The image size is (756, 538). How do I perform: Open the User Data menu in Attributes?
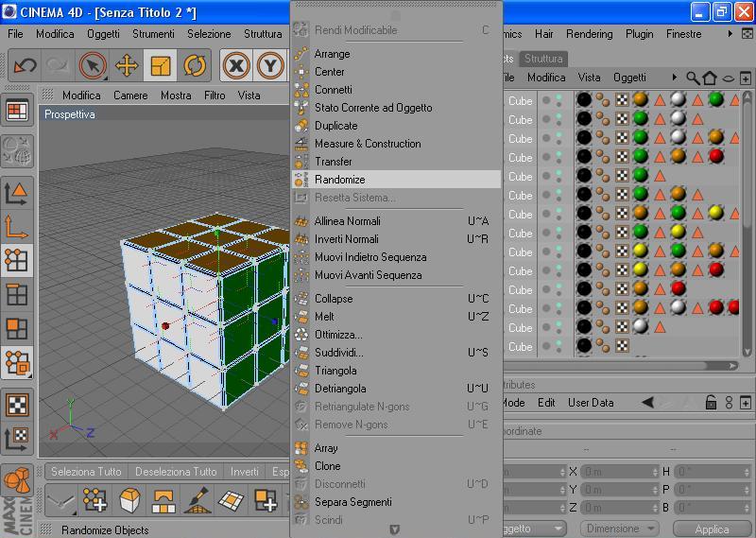(x=591, y=403)
